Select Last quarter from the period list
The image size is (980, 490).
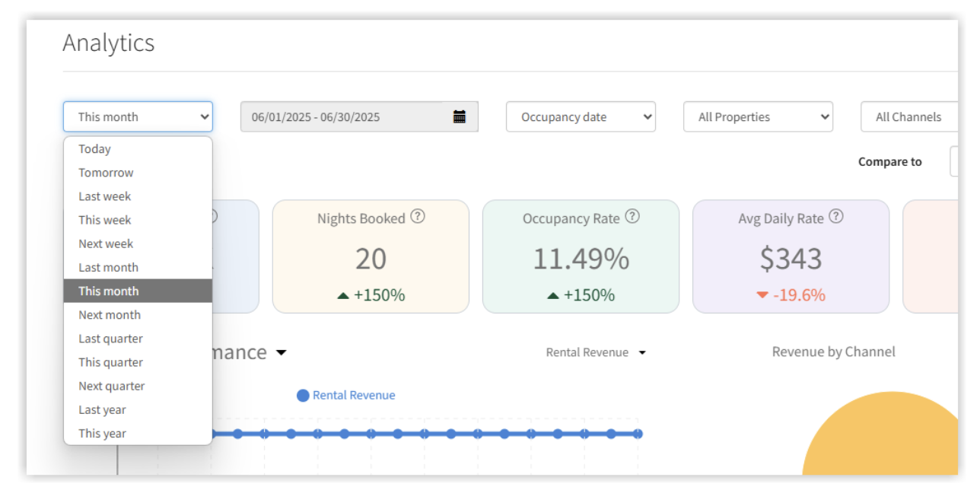click(108, 338)
